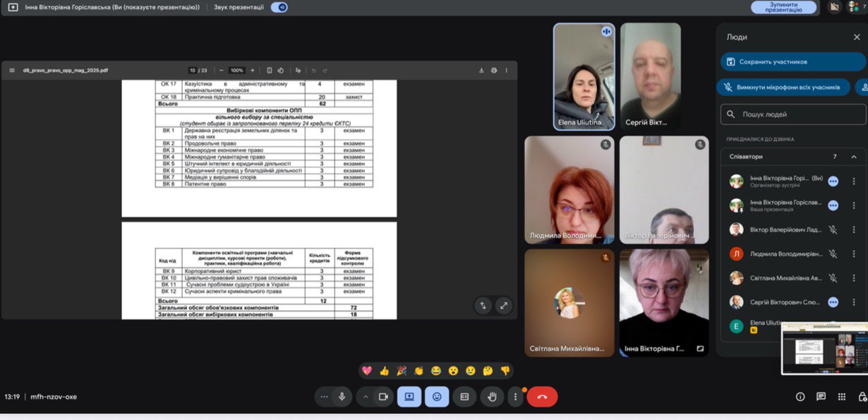The height and width of the screenshot is (420, 868).
Task: Click muted mic icon for Світлана Михайлівна
Action: pos(833,277)
